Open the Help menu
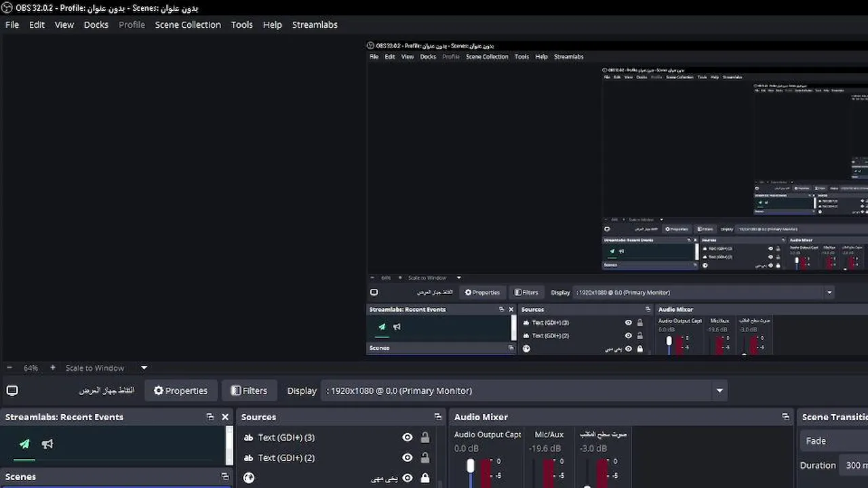 pyautogui.click(x=273, y=24)
